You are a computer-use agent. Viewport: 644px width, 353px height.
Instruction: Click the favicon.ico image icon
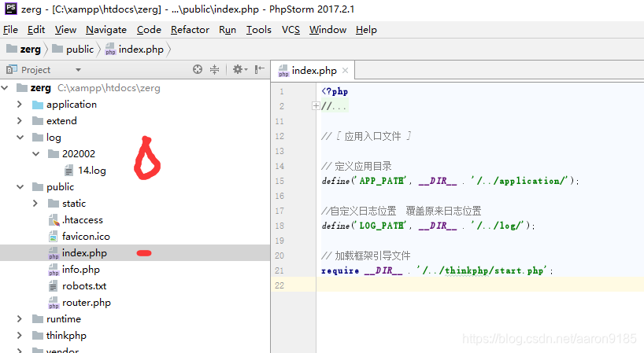pos(54,237)
